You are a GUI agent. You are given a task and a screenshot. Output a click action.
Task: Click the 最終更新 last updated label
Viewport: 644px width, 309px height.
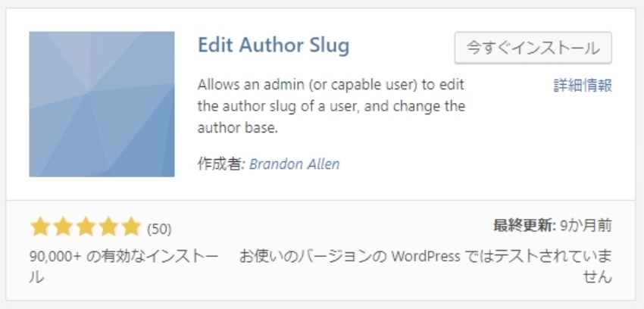pyautogui.click(x=524, y=226)
